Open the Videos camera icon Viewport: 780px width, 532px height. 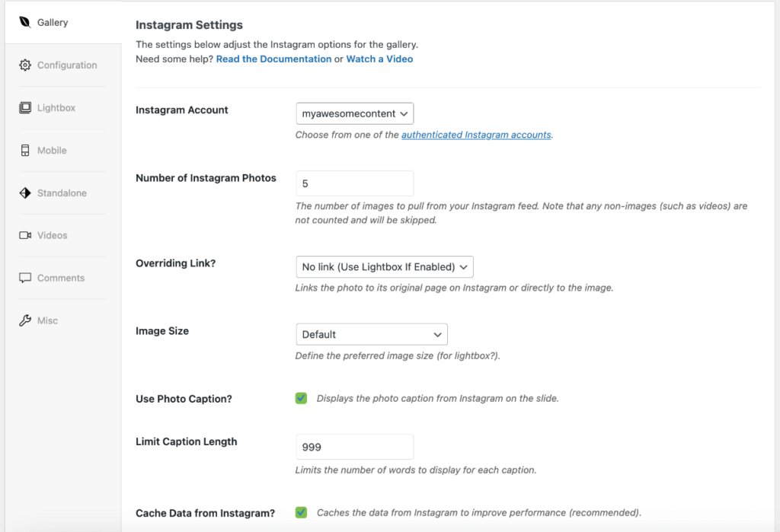[25, 235]
